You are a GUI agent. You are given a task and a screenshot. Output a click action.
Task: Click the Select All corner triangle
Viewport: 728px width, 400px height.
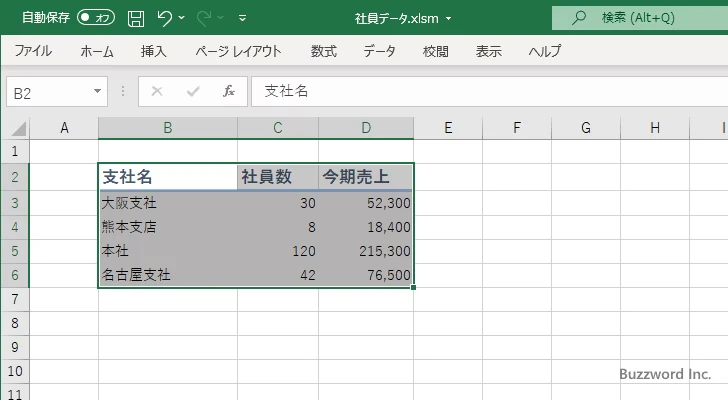[x=19, y=129]
